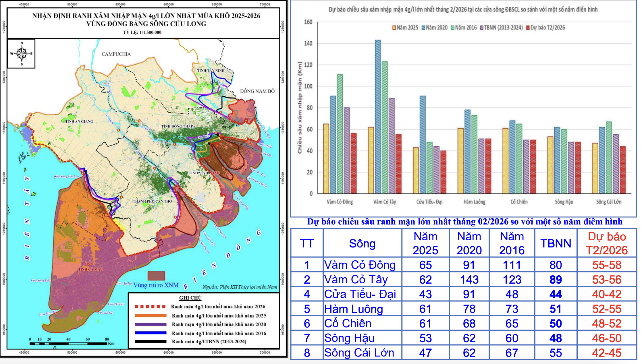Click the star marker near Thành phố Cần Thơ
The image size is (642, 364).
(121, 198)
